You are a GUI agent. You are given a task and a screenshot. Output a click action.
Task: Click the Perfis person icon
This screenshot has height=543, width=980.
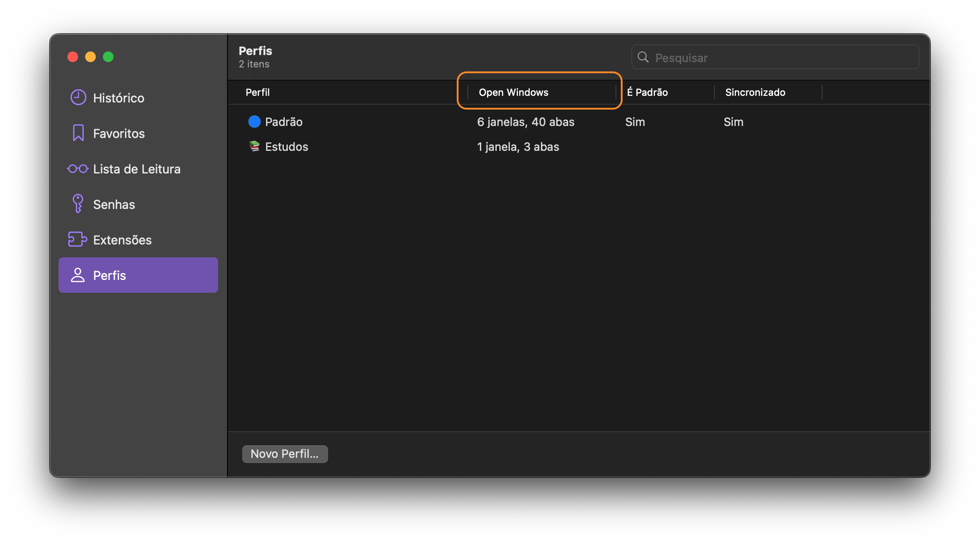pyautogui.click(x=78, y=275)
